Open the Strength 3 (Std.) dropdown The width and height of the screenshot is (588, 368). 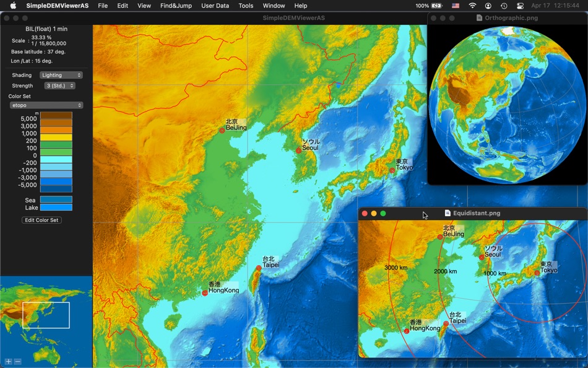(59, 85)
